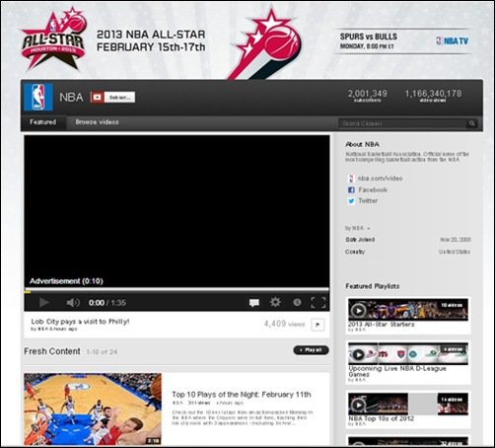The image size is (495, 448).
Task: Open the Featured tab
Action: pyautogui.click(x=43, y=122)
